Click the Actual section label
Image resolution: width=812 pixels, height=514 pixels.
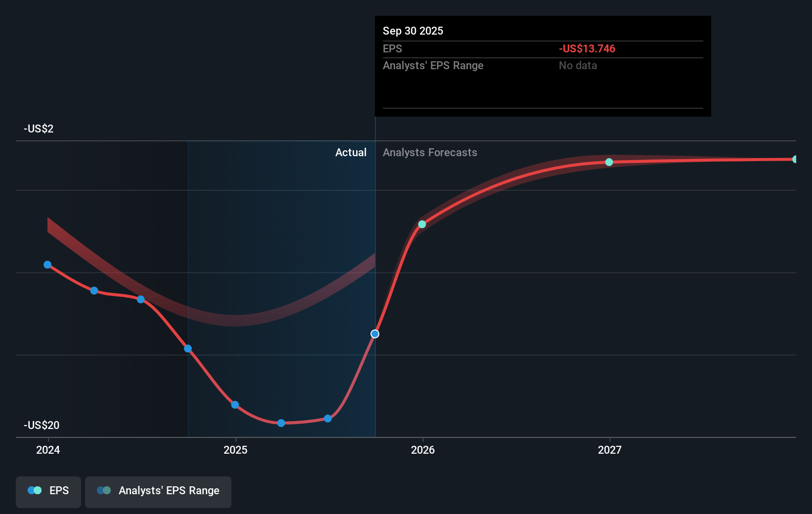pos(351,153)
